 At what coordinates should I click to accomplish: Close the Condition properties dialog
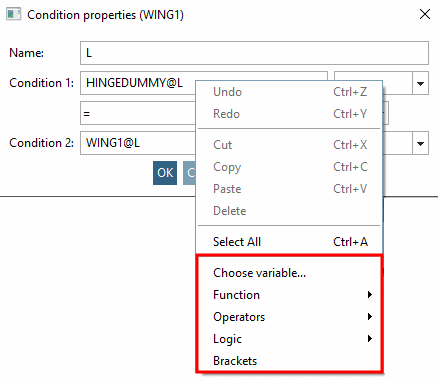click(x=425, y=14)
